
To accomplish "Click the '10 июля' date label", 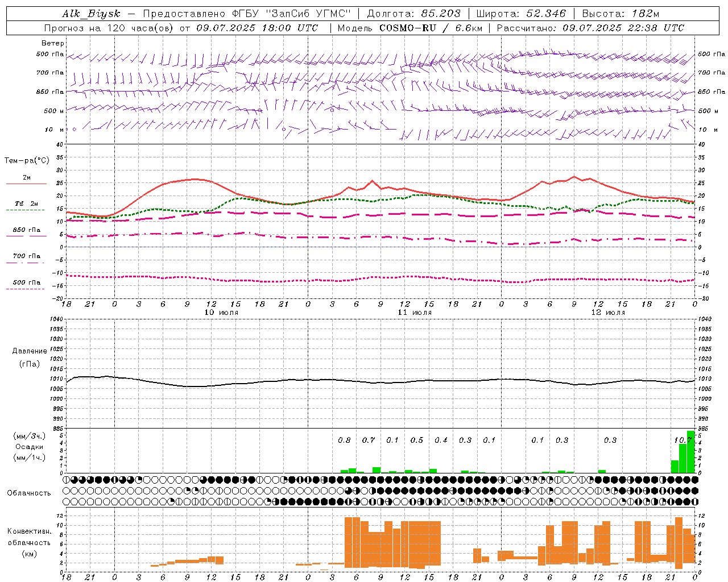I will (x=221, y=313).
